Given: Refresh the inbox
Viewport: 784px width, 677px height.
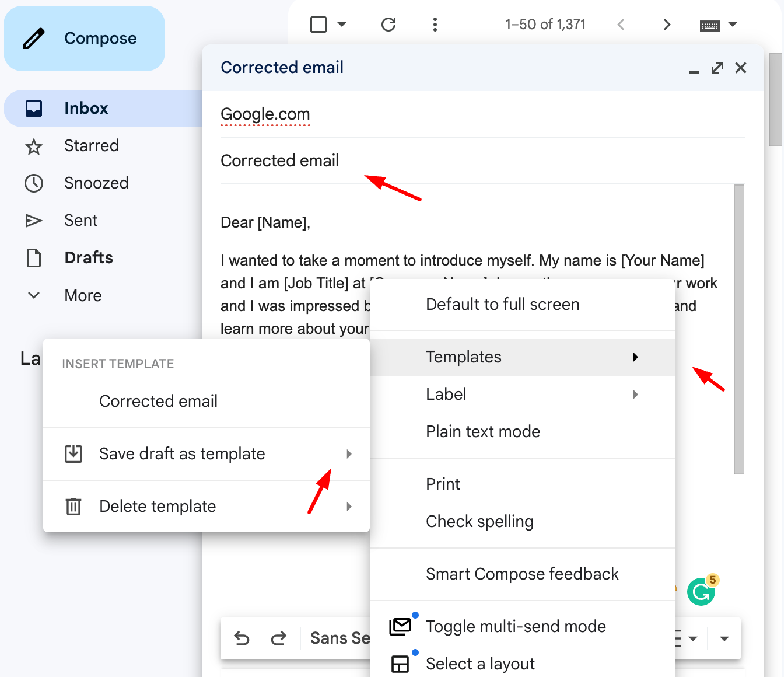Looking at the screenshot, I should pyautogui.click(x=388, y=25).
